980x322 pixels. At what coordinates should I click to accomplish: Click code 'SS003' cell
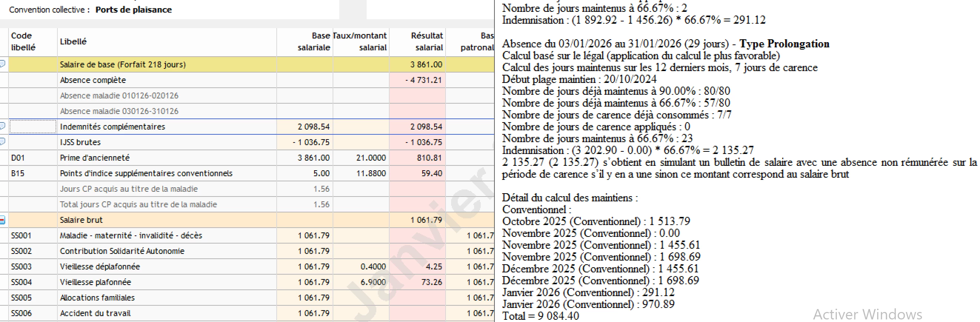pyautogui.click(x=33, y=267)
